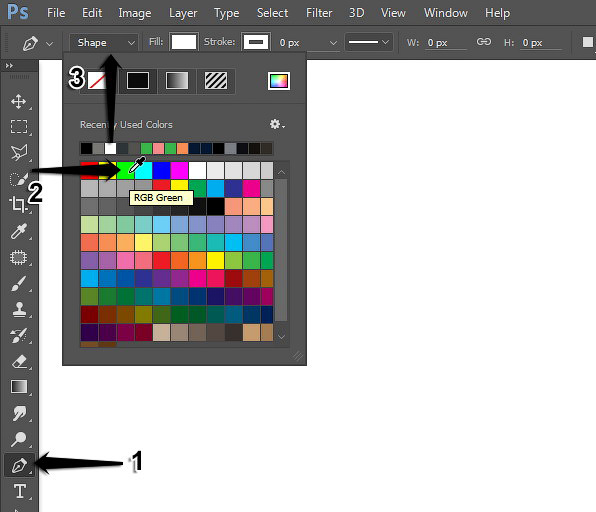Select the Eraser tool
The image size is (596, 512).
[x=19, y=361]
